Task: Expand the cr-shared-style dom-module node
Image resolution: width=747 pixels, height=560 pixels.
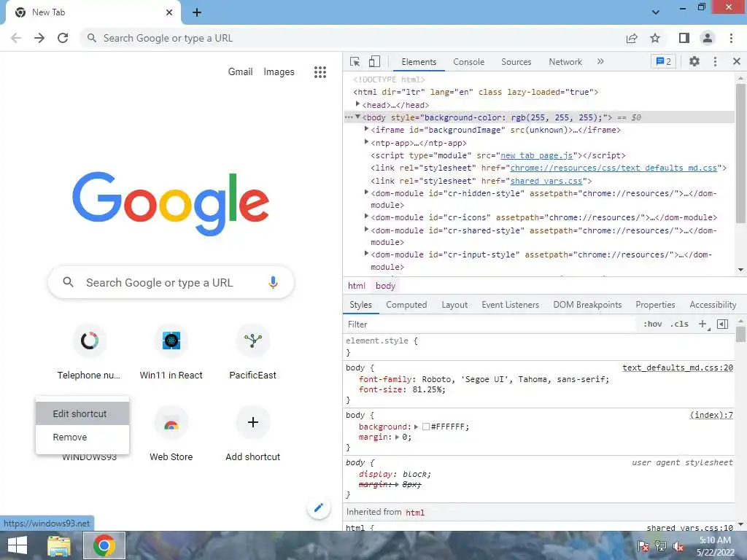Action: pyautogui.click(x=366, y=230)
